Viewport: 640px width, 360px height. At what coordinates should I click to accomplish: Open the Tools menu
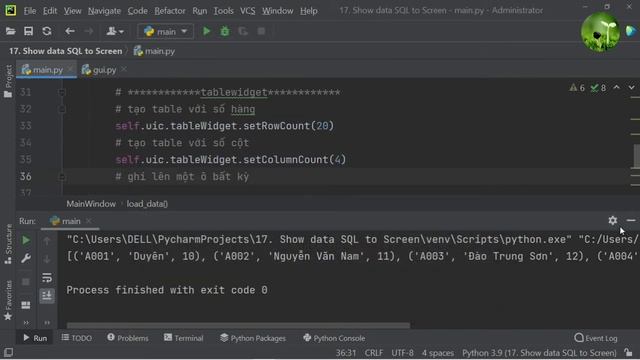click(x=224, y=11)
